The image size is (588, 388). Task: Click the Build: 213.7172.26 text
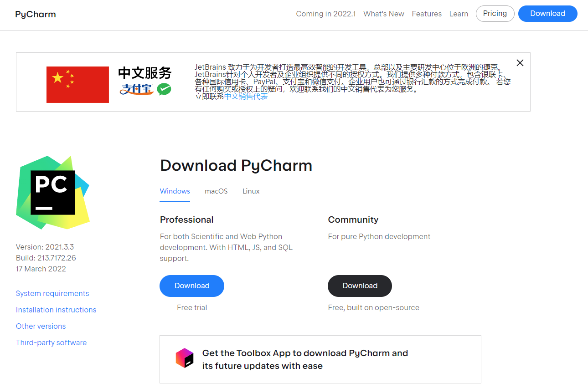pyautogui.click(x=46, y=258)
